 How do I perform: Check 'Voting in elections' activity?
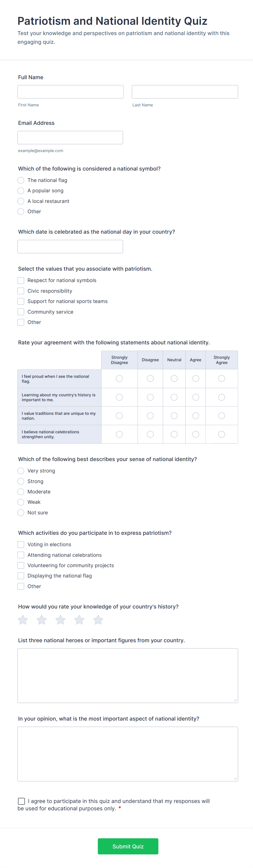pyautogui.click(x=21, y=544)
